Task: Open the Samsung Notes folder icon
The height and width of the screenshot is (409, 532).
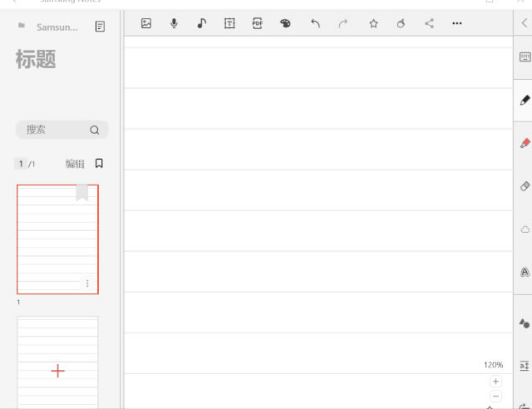Action: click(22, 26)
